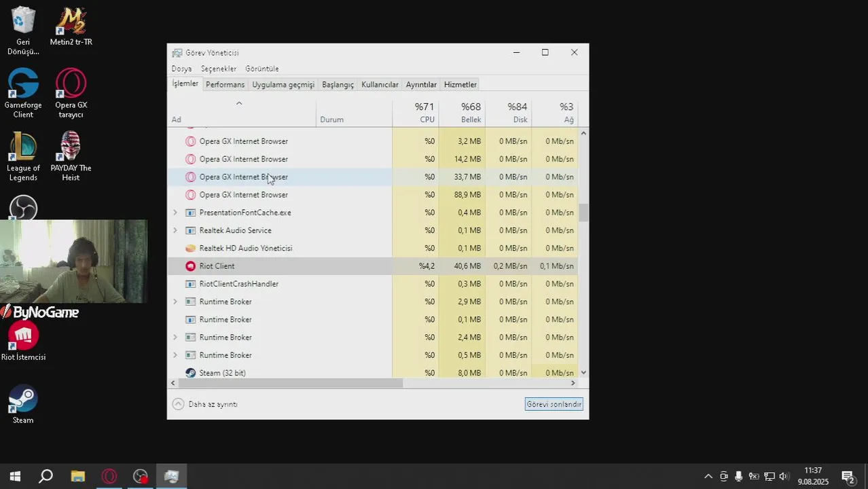Click the microphone tray icon
The width and height of the screenshot is (868, 489).
[738, 477]
